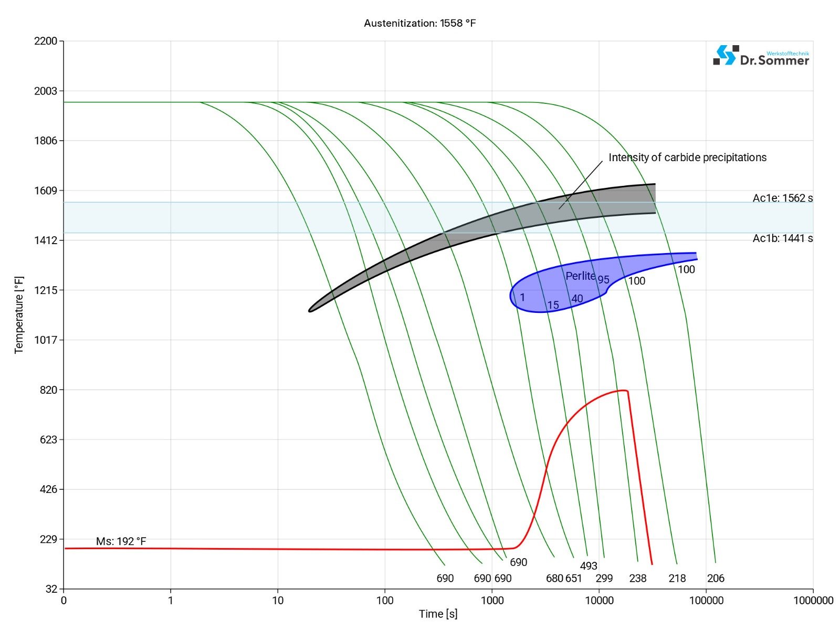This screenshot has width=840, height=630.
Task: Click the Dr. Sommer logo icon
Action: 725,55
